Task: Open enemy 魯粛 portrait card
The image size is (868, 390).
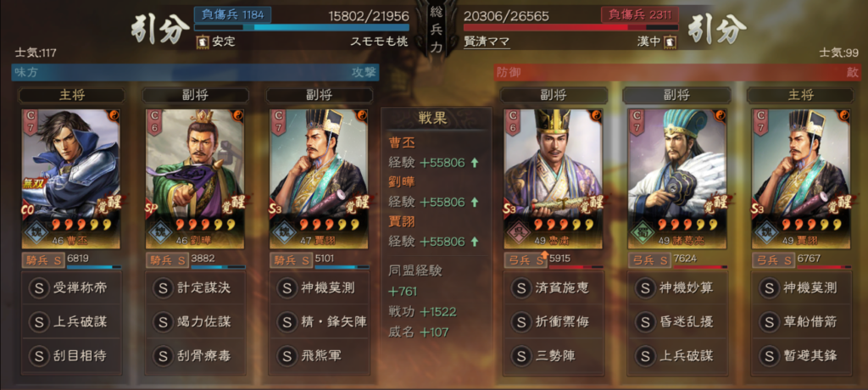Action: 553,178
